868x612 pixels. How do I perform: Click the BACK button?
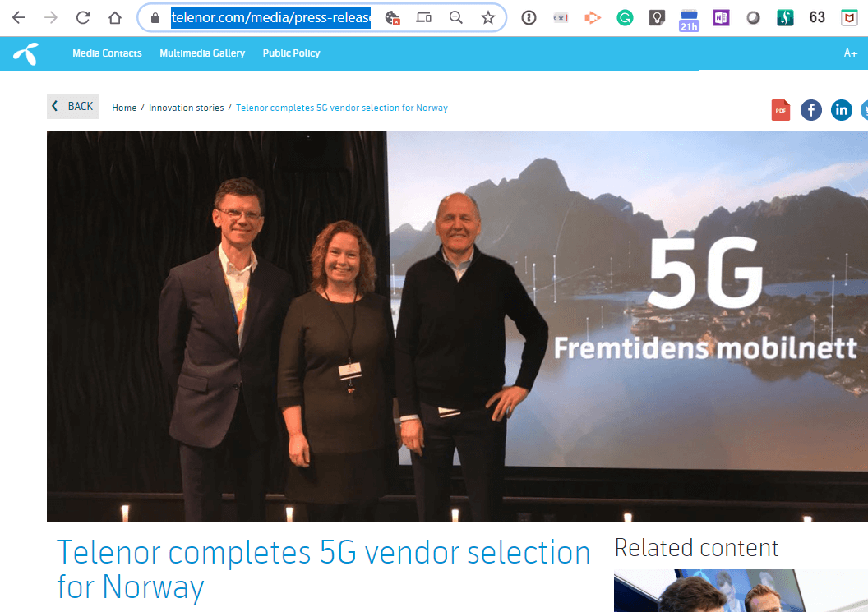72,106
